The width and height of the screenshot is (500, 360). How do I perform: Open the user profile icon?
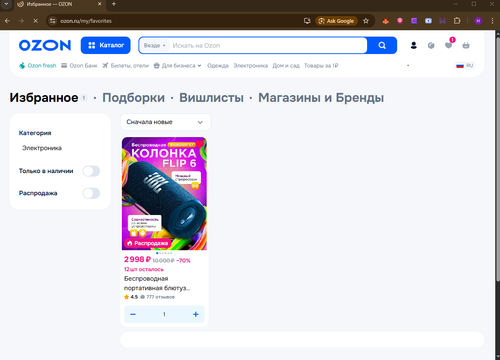[x=413, y=45]
